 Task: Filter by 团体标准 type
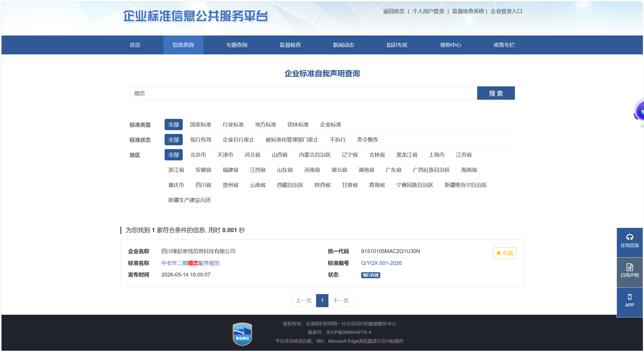point(298,125)
